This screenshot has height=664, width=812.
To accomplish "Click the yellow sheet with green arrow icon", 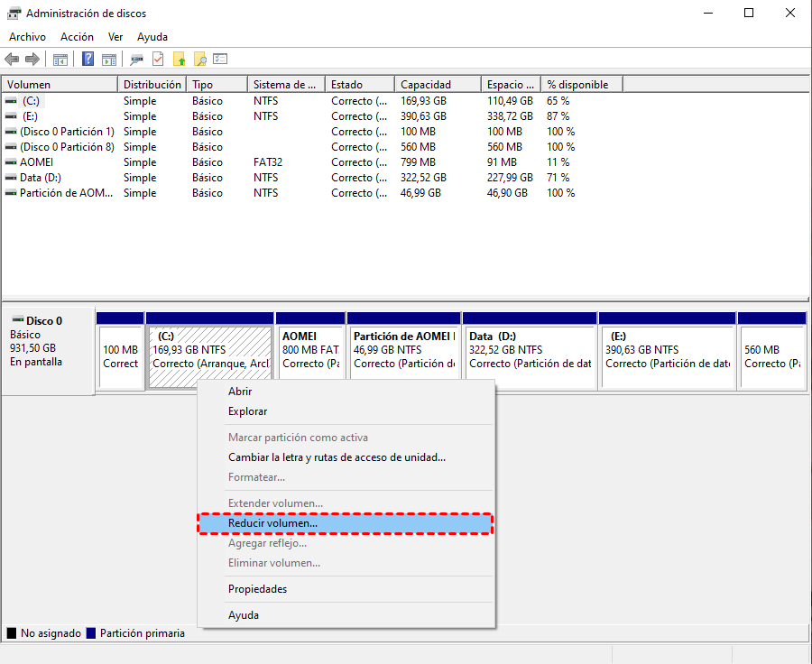I will pyautogui.click(x=180, y=60).
